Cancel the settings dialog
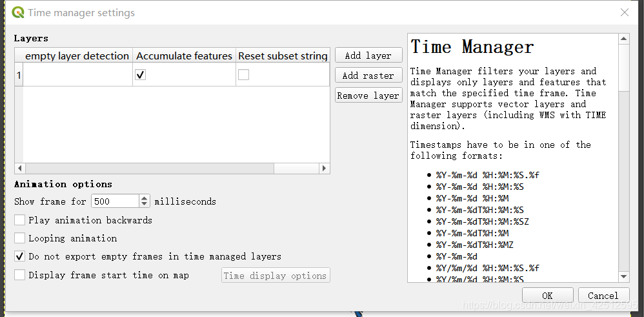 (x=603, y=296)
